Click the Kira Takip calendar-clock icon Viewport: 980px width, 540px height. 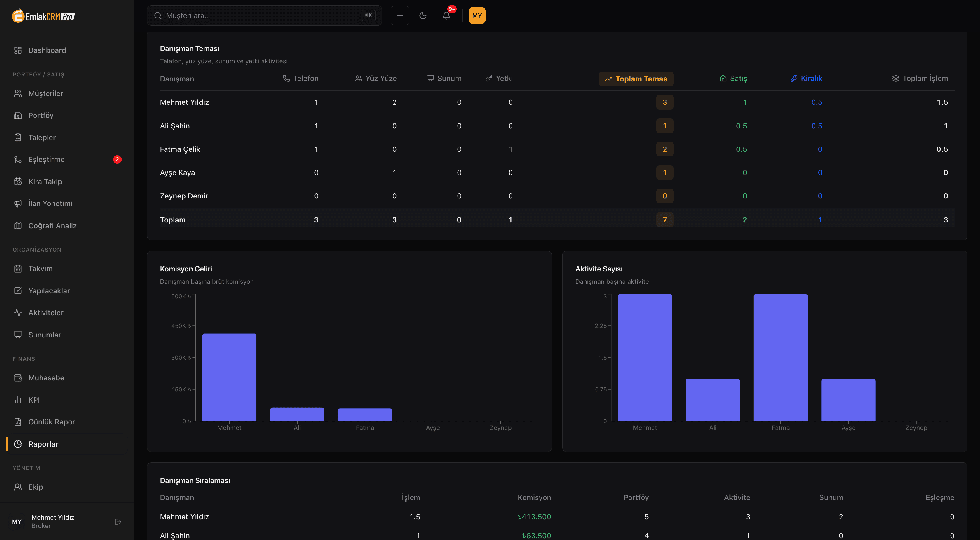pos(18,182)
